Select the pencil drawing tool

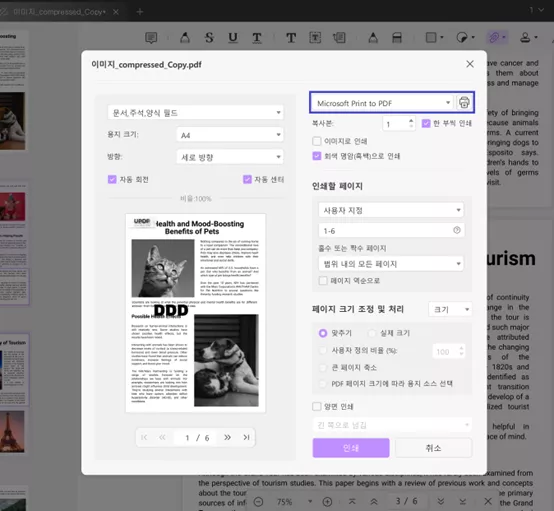coord(373,37)
